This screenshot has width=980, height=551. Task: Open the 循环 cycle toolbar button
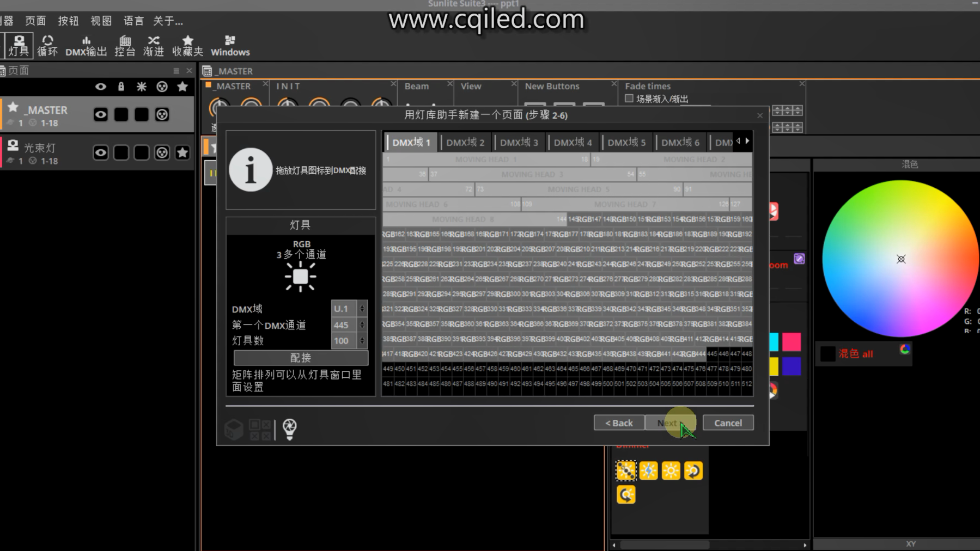tap(47, 46)
